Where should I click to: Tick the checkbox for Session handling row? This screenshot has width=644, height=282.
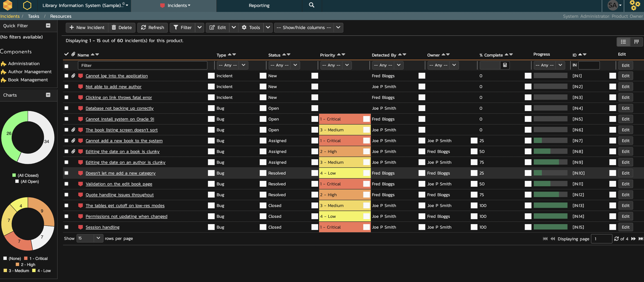coord(66,227)
